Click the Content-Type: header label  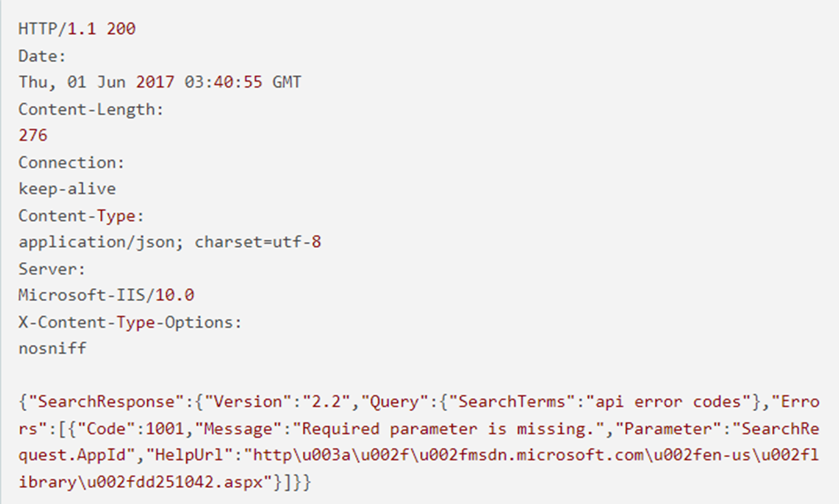click(x=81, y=216)
